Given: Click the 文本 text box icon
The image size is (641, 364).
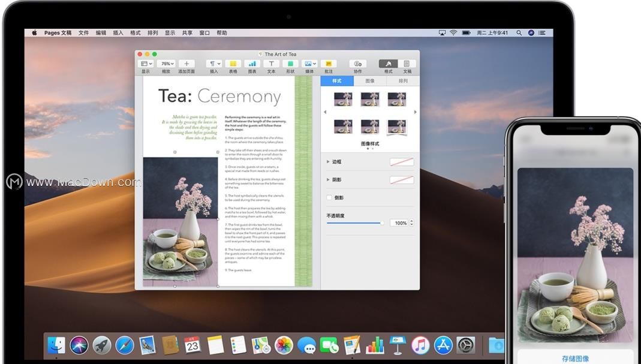Looking at the screenshot, I should (272, 64).
